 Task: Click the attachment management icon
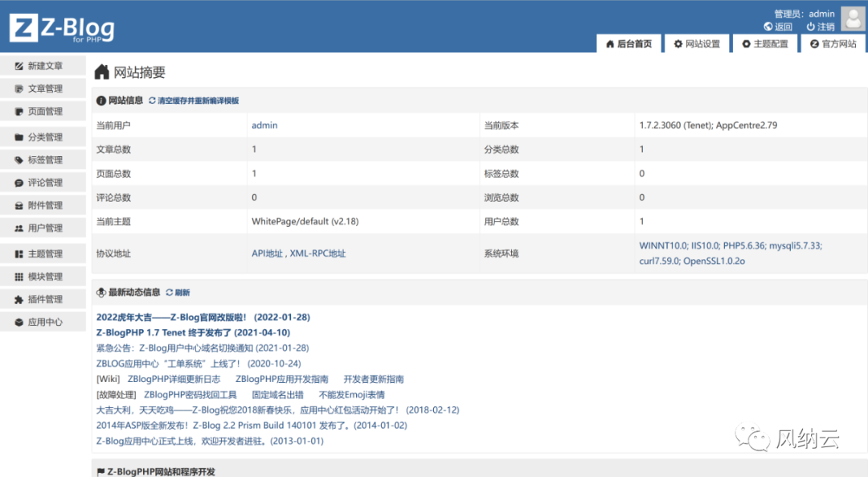(x=18, y=205)
